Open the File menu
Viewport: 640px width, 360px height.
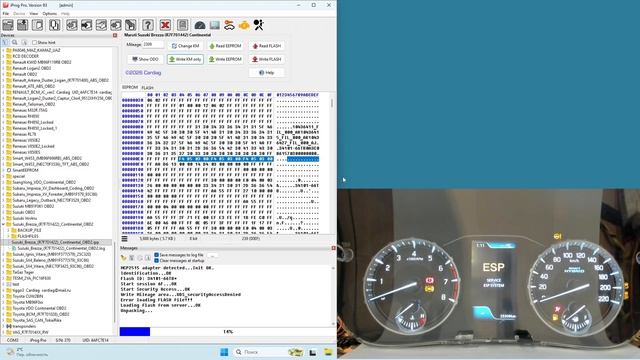click(6, 13)
